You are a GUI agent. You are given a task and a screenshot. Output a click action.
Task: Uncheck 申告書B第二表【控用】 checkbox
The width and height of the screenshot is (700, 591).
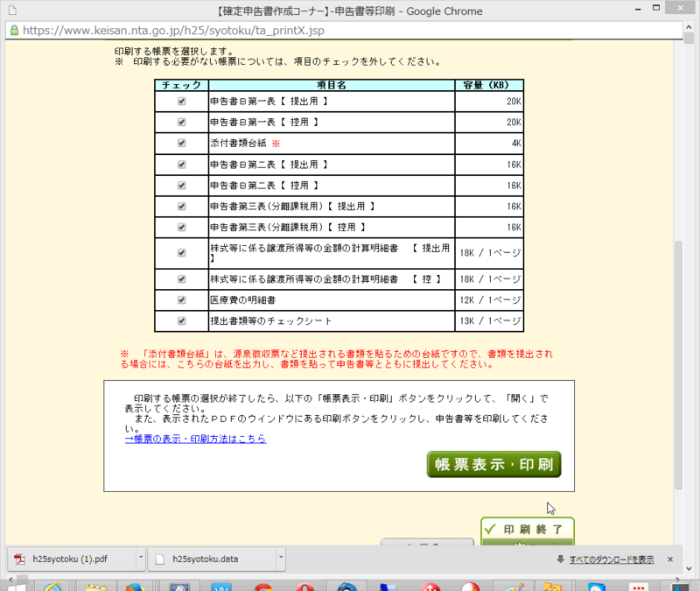pos(181,185)
